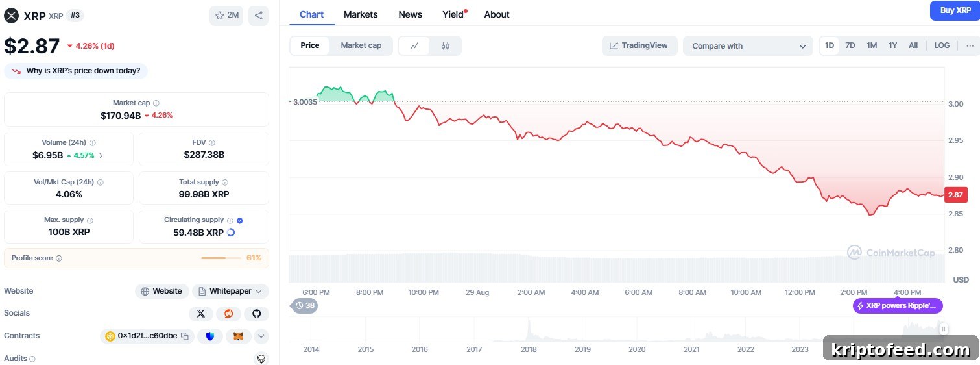Set chart range to 7D
980x365 pixels.
(850, 45)
